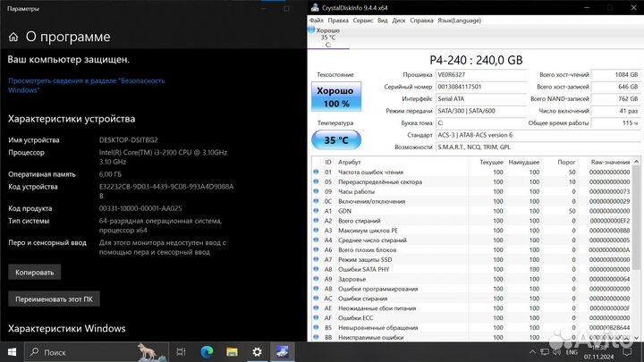This screenshot has width=644, height=362.
Task: Click status dot of attribute AE row
Action: click(316, 308)
